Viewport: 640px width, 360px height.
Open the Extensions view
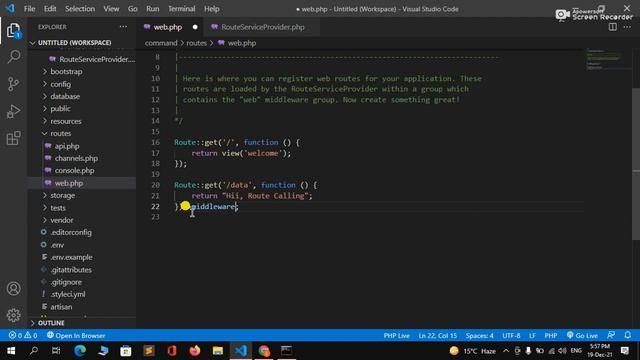click(x=13, y=138)
